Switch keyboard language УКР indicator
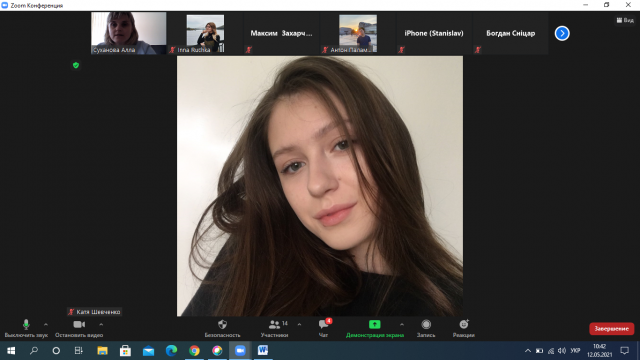The image size is (640, 360). (575, 351)
